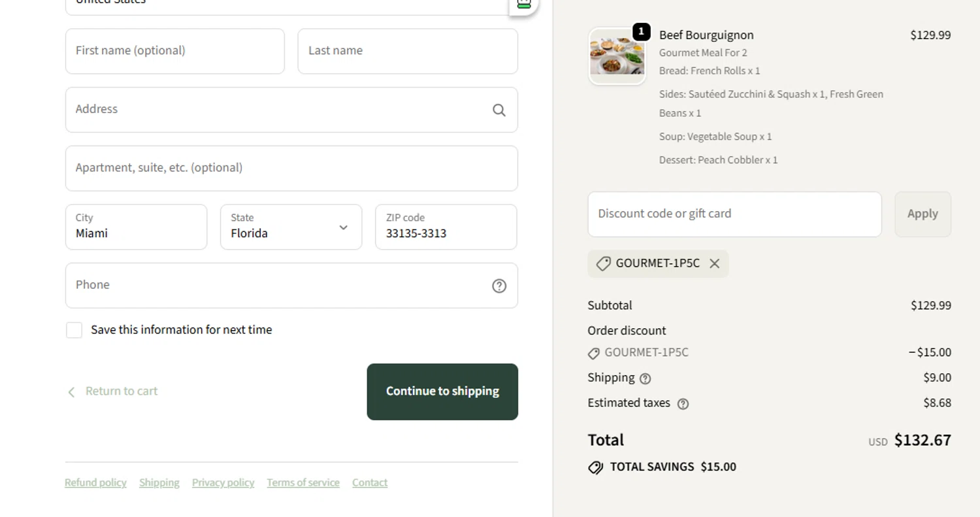Viewport: 980px width, 517px height.
Task: Click the Shipping info question mark icon
Action: pyautogui.click(x=645, y=378)
